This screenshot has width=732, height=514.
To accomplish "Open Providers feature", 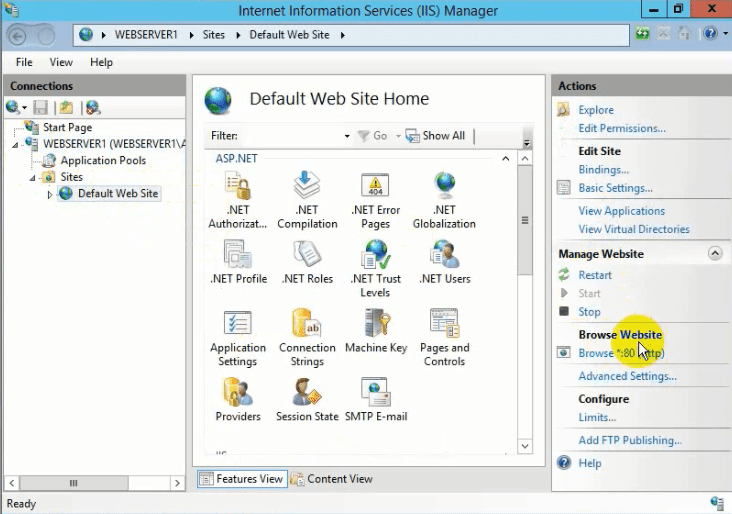I will (x=238, y=400).
